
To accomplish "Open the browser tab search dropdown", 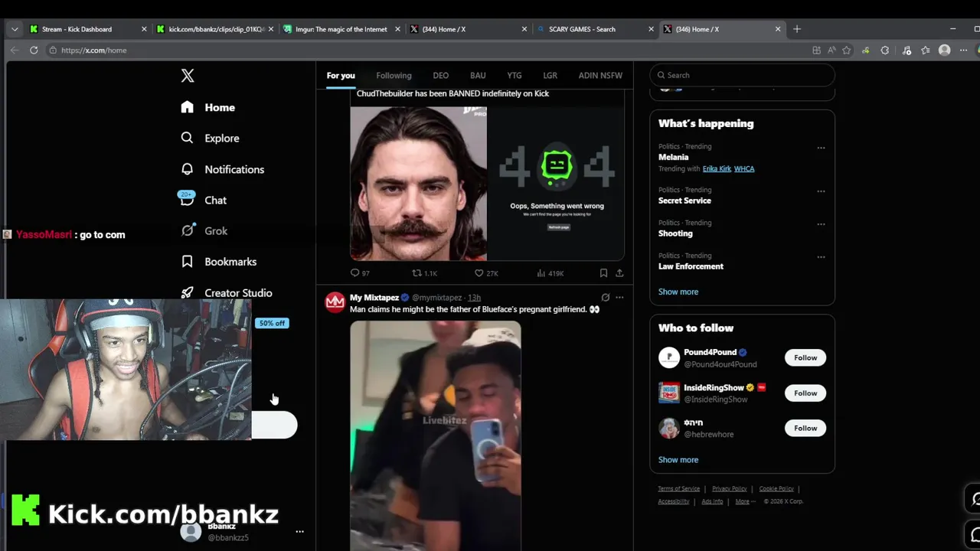I will click(x=15, y=29).
